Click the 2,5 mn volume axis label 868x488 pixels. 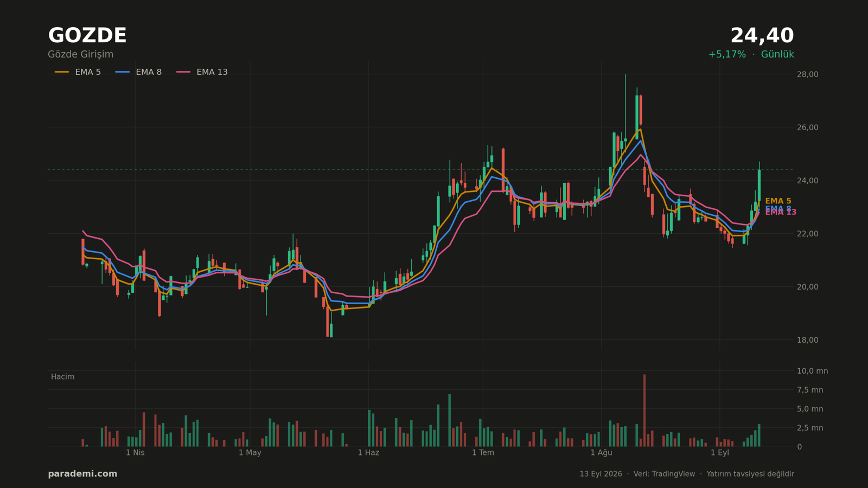(x=810, y=428)
